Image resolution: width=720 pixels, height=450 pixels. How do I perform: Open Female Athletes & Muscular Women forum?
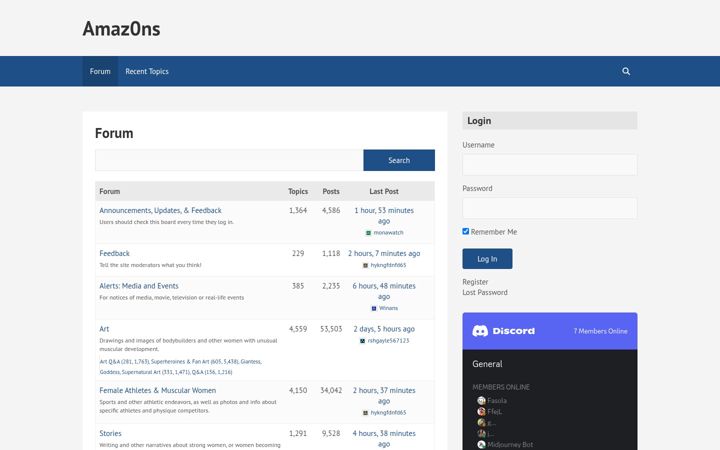tap(158, 391)
